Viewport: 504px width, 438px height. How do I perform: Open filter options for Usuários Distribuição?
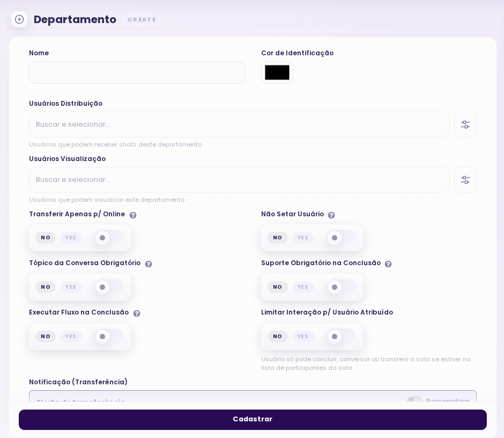point(465,125)
